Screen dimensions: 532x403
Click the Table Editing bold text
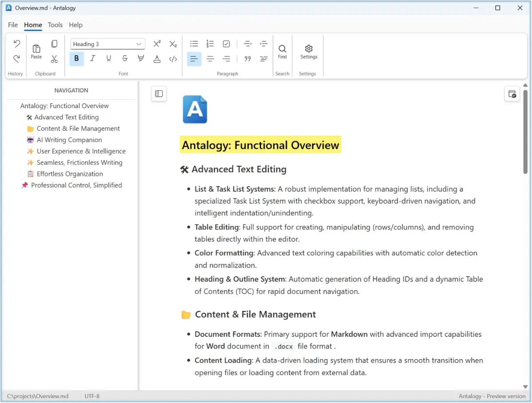pos(217,227)
